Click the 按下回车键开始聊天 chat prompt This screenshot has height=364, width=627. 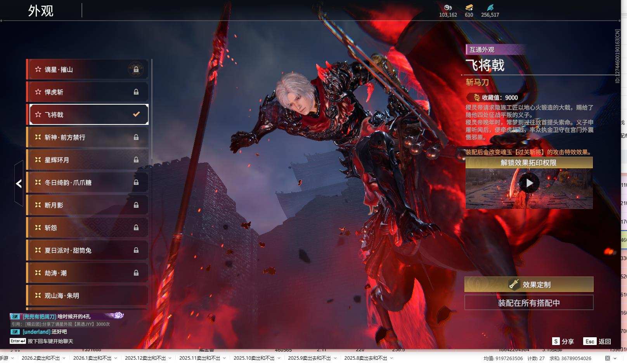coord(50,341)
